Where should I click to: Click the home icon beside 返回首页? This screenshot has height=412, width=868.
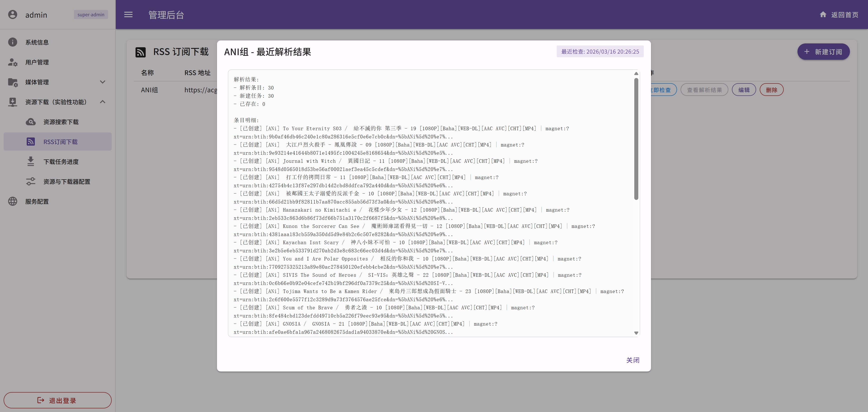823,14
